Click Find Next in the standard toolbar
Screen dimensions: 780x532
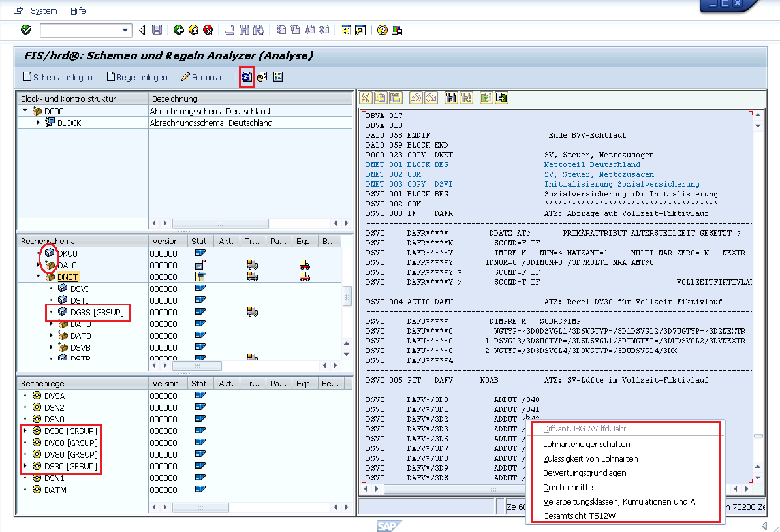pos(258,31)
